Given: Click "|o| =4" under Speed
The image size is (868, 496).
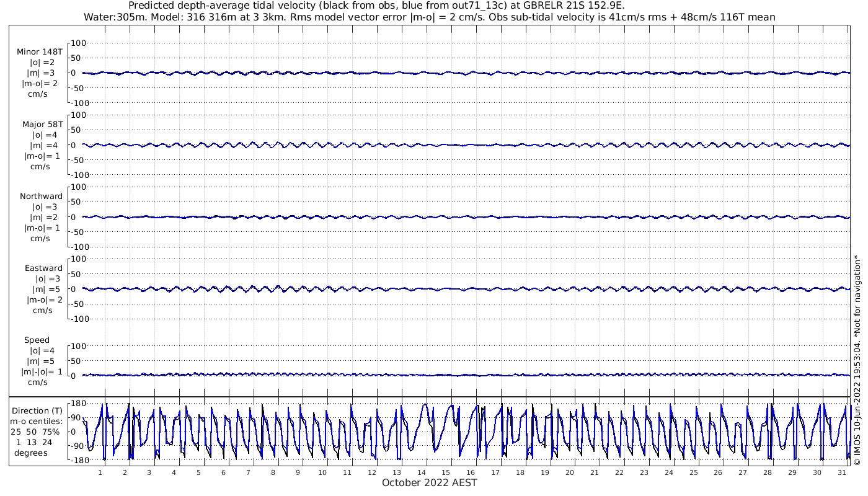Looking at the screenshot, I should 42,351.
